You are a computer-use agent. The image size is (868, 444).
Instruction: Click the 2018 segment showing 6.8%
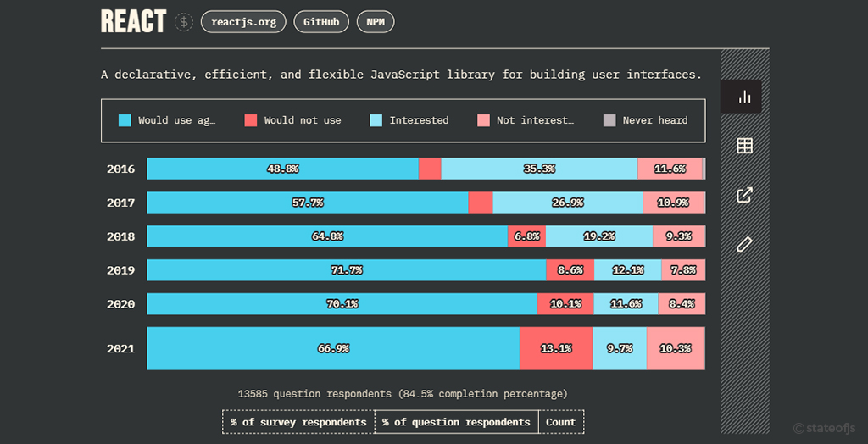coord(527,236)
